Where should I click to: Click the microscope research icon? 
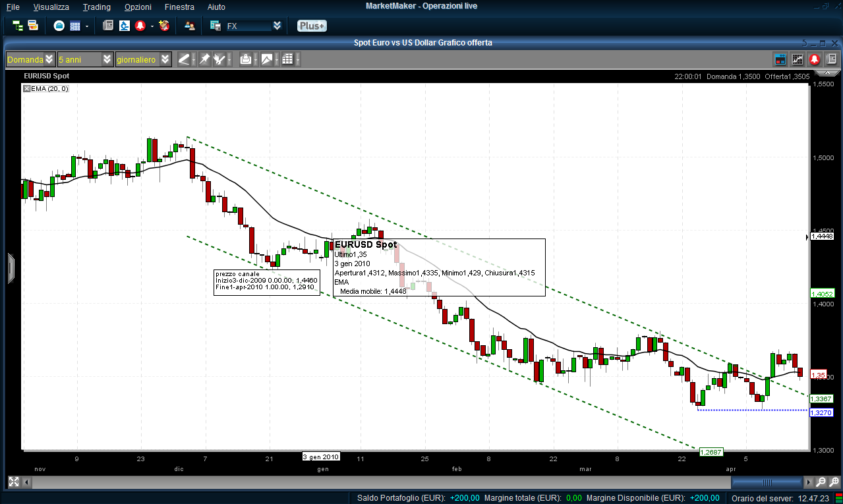pyautogui.click(x=124, y=26)
